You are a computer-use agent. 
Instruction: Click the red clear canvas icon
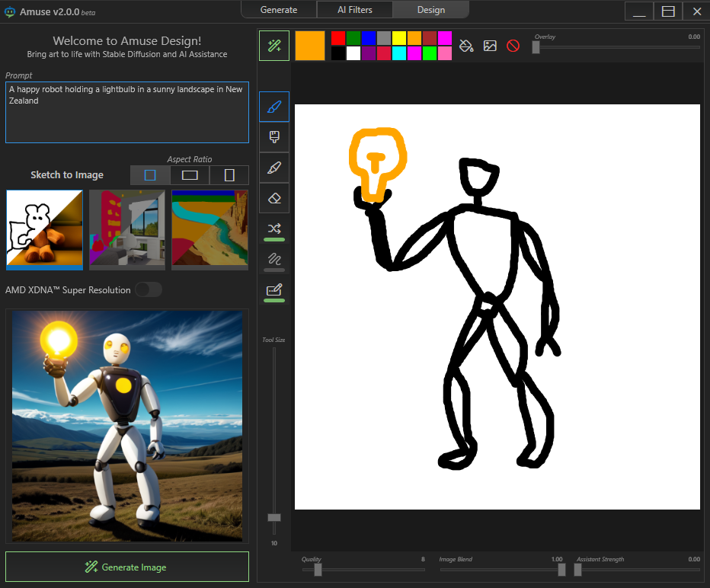click(513, 46)
